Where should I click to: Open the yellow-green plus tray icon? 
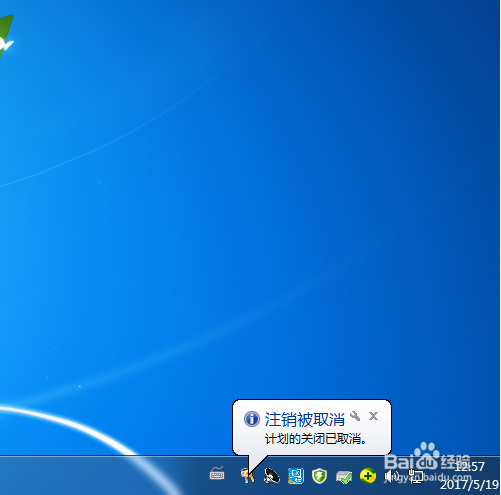tap(368, 476)
